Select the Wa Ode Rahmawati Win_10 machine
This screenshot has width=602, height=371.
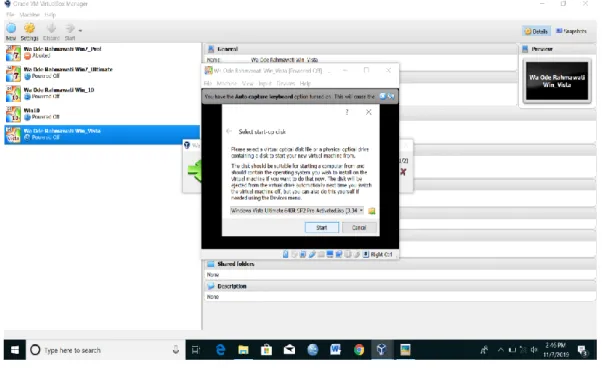pyautogui.click(x=102, y=93)
